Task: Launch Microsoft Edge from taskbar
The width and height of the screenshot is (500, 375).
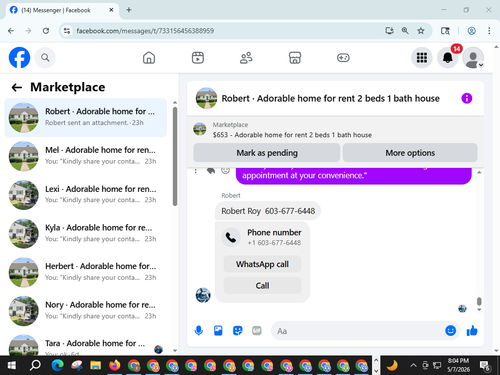Action: [x=57, y=366]
